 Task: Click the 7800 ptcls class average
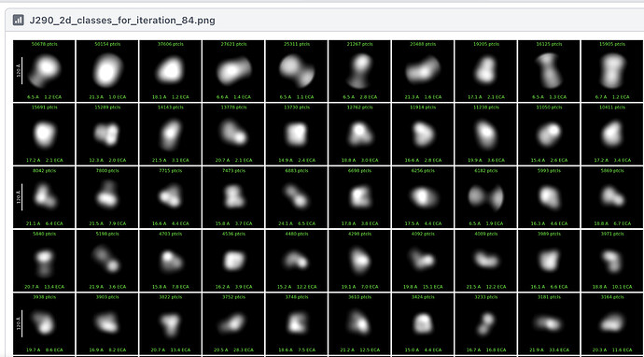[x=107, y=197]
